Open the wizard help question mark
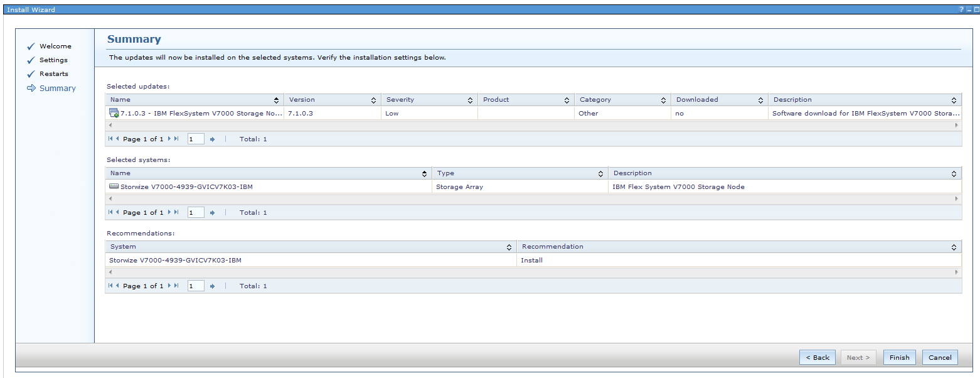 (961, 9)
